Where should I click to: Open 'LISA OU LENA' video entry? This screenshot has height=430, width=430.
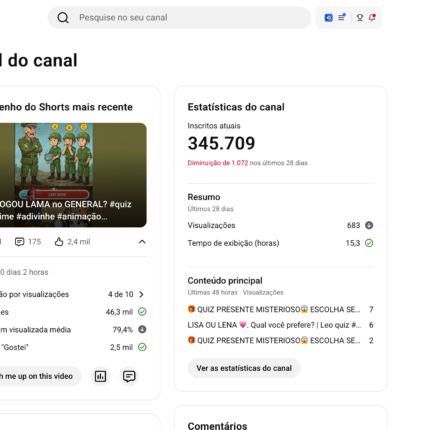pyautogui.click(x=280, y=325)
